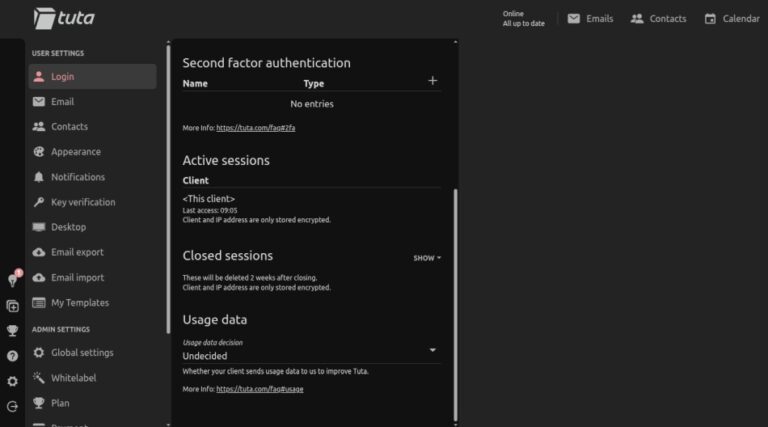This screenshot has width=768, height=427.
Task: Open the Emails view
Action: pyautogui.click(x=590, y=19)
